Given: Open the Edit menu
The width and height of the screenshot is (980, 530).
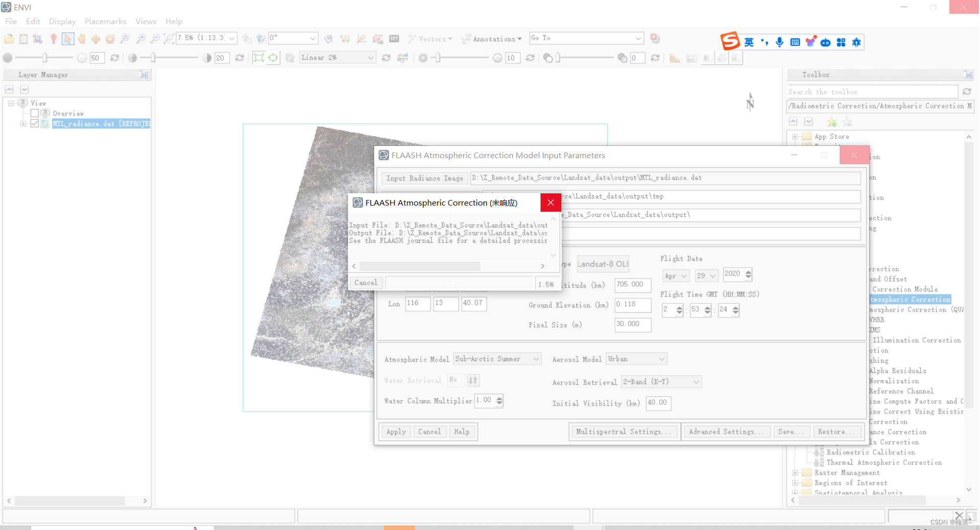Looking at the screenshot, I should pos(33,21).
